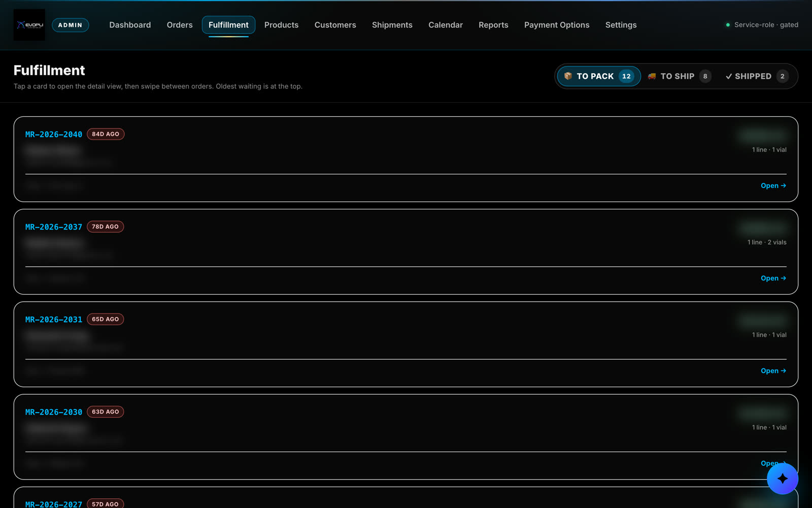
Task: Open the Calendar tab
Action: tap(446, 25)
